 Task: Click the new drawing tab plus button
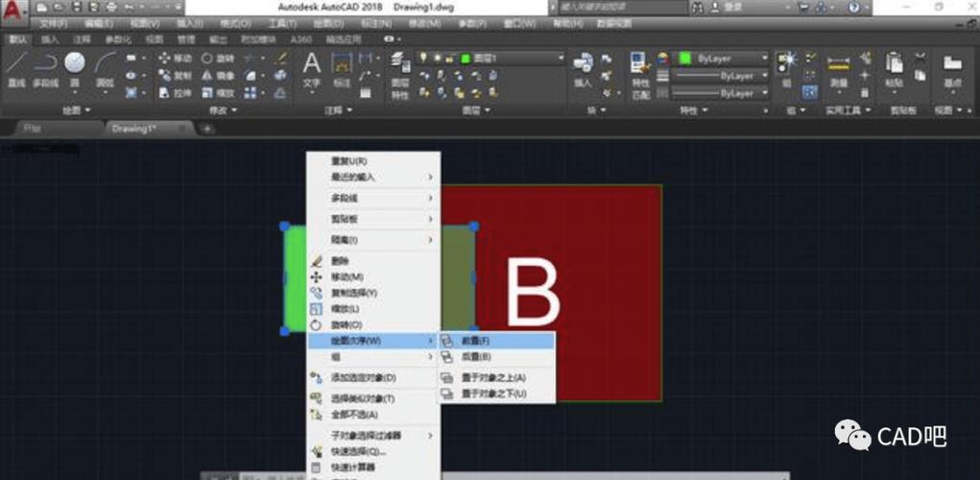[x=207, y=129]
